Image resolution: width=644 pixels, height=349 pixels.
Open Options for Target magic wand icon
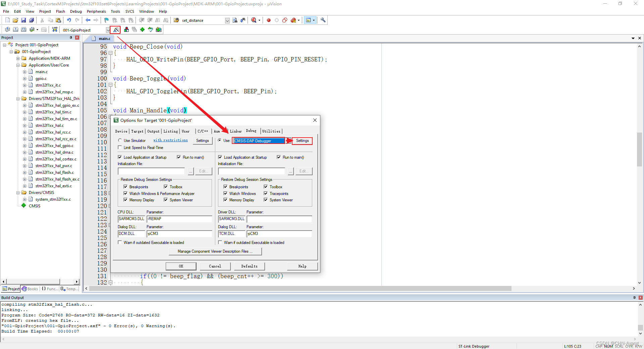tap(116, 30)
